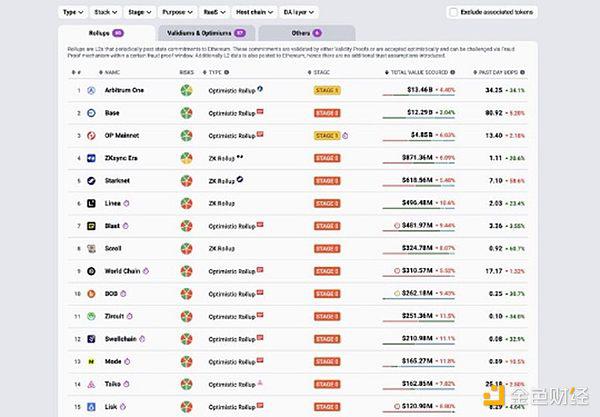Sort table by Name column
The height and width of the screenshot is (417, 600).
(109, 72)
